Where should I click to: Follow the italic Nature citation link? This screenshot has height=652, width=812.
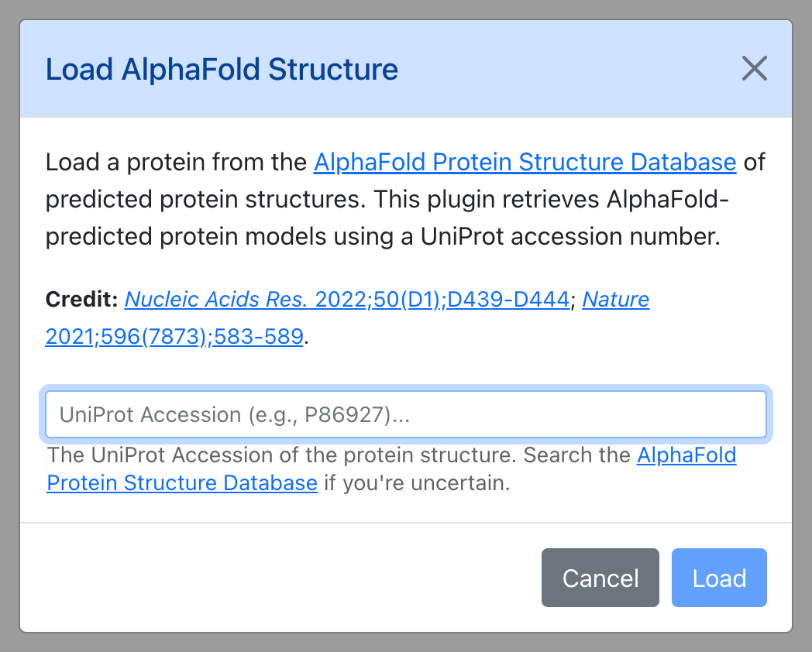pos(616,299)
